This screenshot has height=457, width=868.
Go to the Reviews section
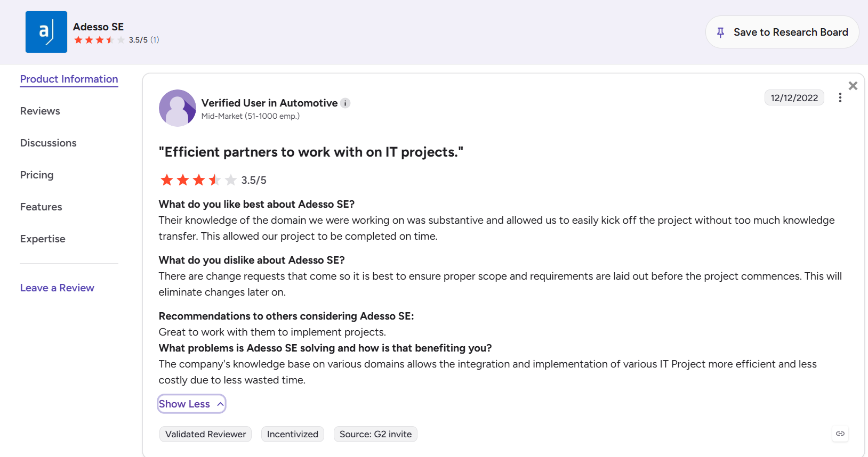[40, 111]
